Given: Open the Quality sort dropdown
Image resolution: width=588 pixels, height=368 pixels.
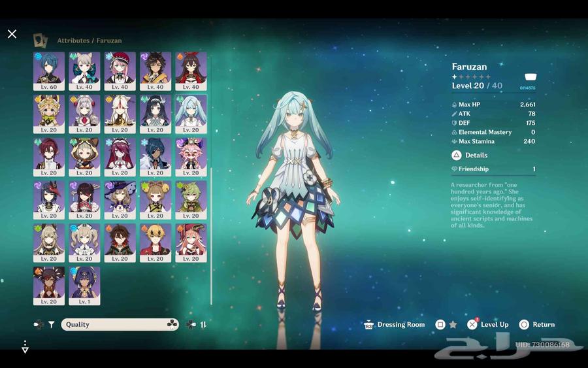Looking at the screenshot, I should pyautogui.click(x=120, y=324).
